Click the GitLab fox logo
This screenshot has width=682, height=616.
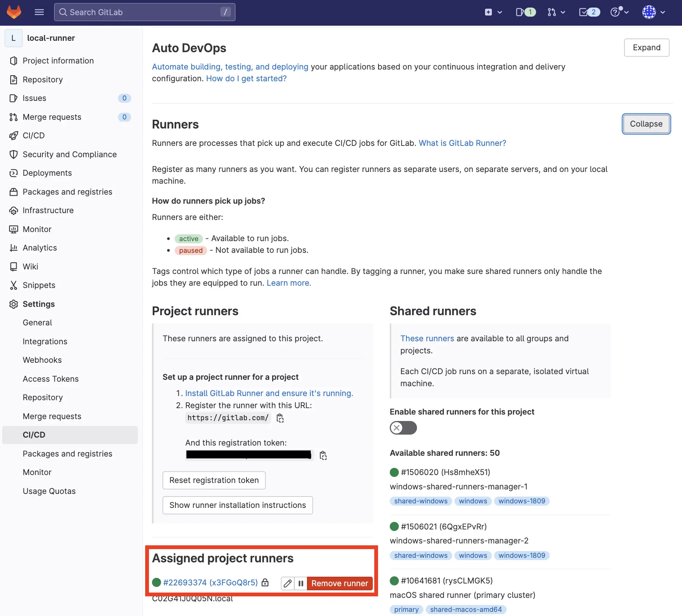tap(14, 12)
